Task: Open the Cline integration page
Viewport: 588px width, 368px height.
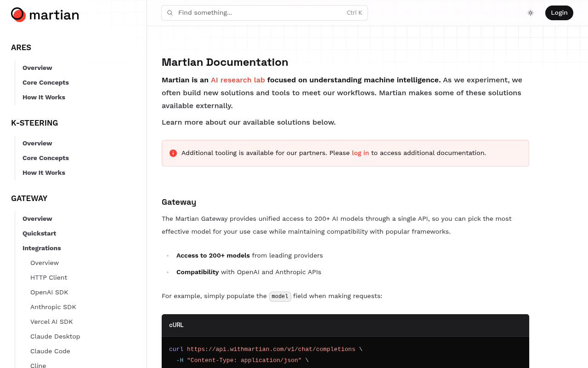Action: point(38,366)
